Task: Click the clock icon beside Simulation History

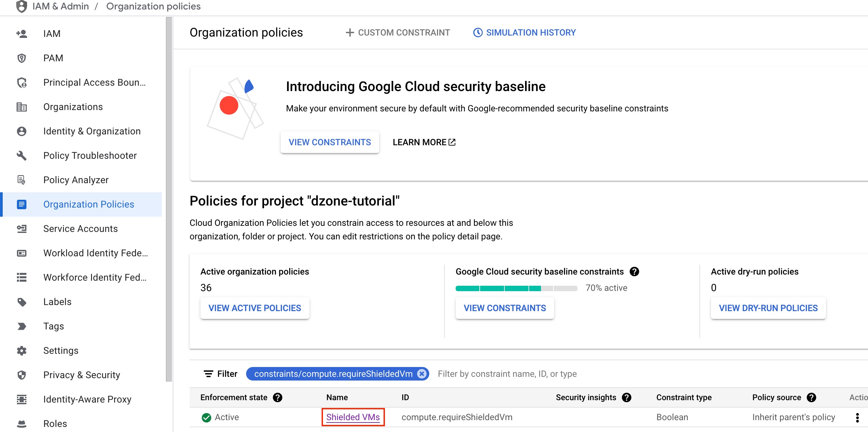Action: pos(478,33)
